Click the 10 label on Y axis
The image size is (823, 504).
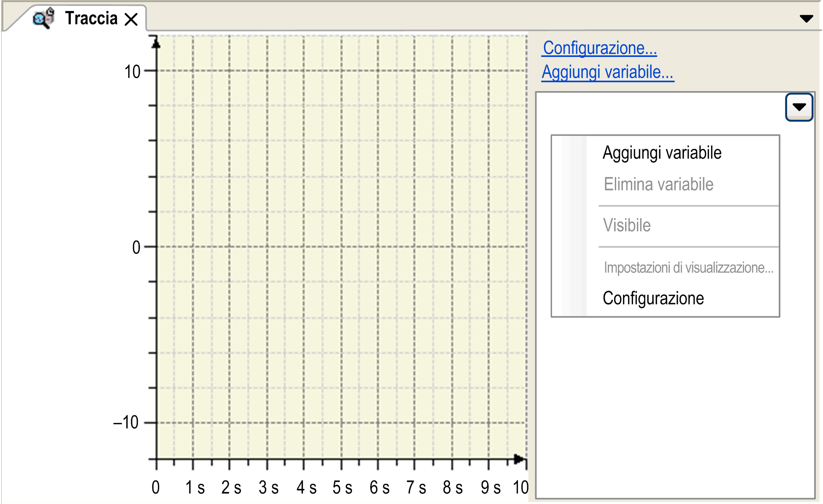coord(132,72)
